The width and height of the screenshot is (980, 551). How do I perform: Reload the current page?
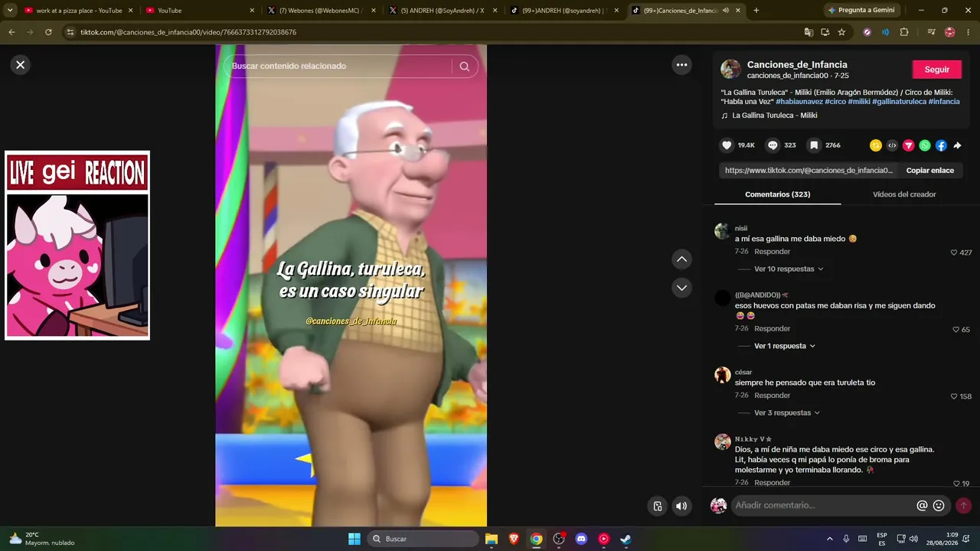tap(48, 32)
